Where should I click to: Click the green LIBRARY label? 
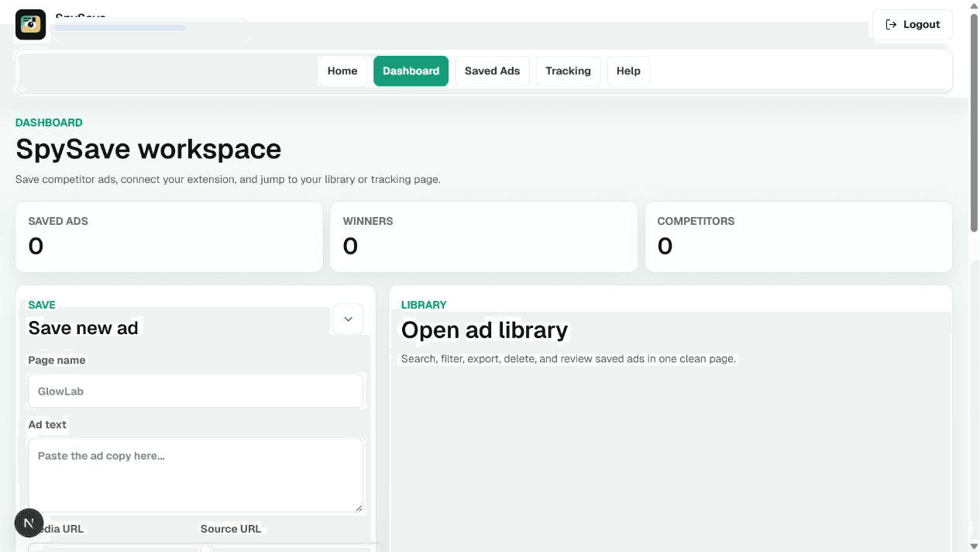(424, 305)
